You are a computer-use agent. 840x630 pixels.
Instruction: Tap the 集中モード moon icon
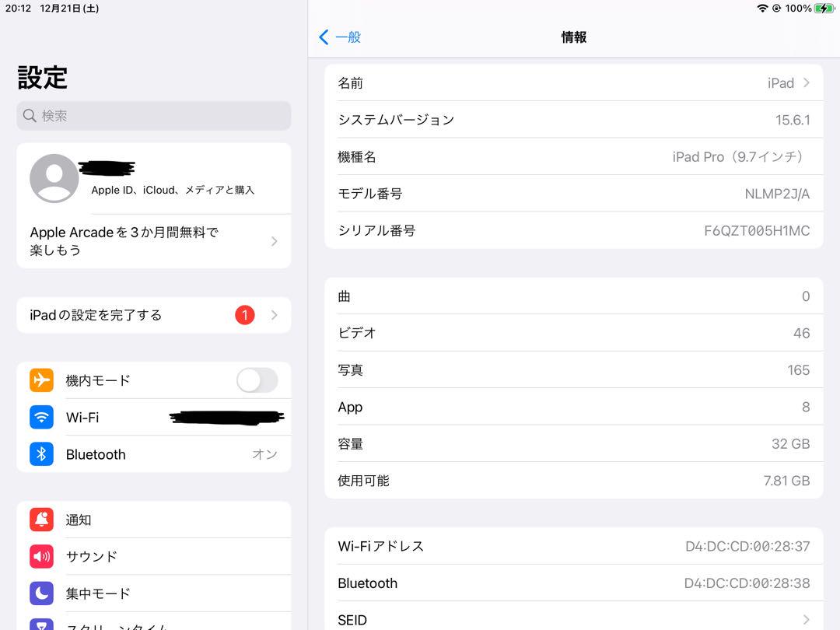(x=41, y=593)
